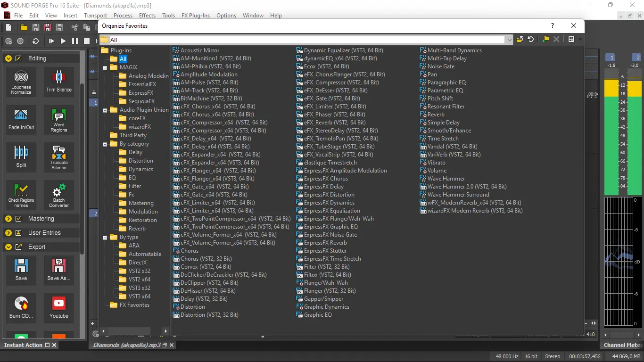The image size is (644, 362).
Task: Open the Views dropdown arrow
Action: (580, 40)
